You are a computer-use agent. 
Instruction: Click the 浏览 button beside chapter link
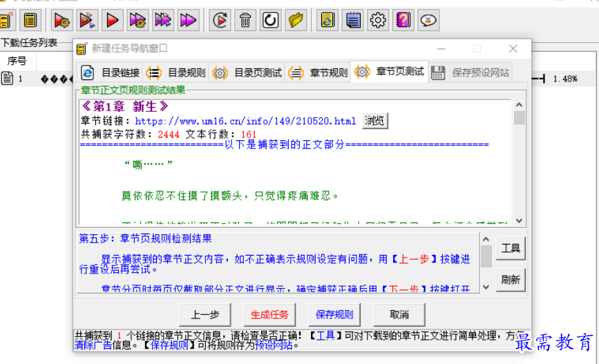pos(374,121)
